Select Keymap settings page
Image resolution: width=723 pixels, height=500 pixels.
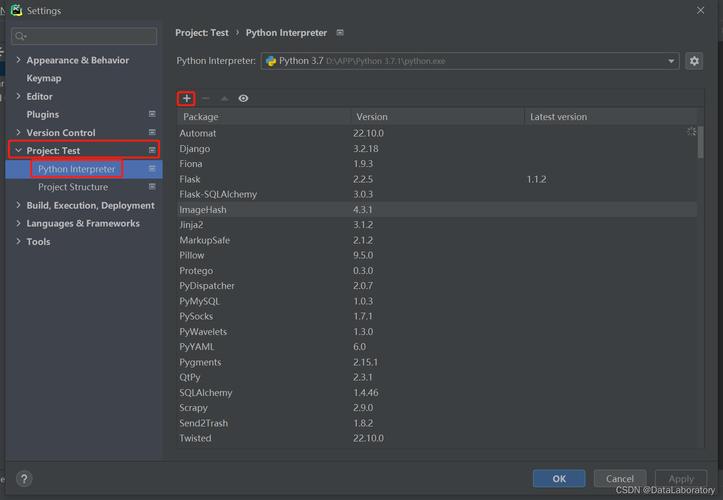coord(44,78)
